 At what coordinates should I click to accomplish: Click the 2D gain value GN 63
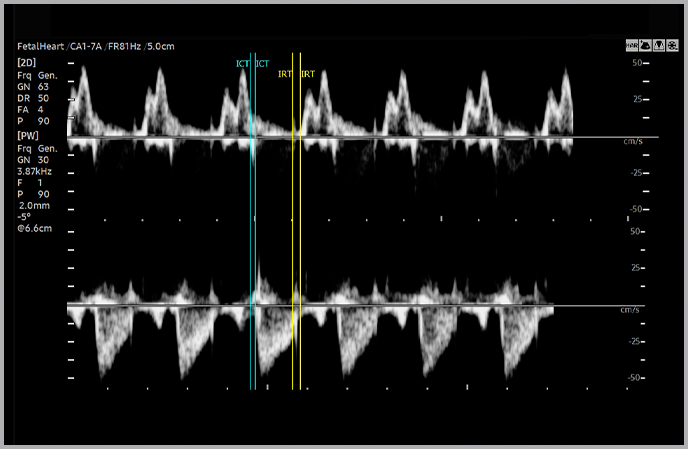[x=33, y=87]
